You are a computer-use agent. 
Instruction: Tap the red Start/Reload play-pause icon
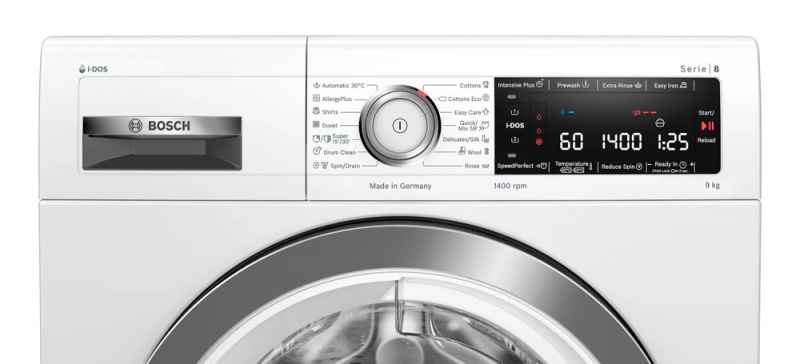(x=708, y=126)
